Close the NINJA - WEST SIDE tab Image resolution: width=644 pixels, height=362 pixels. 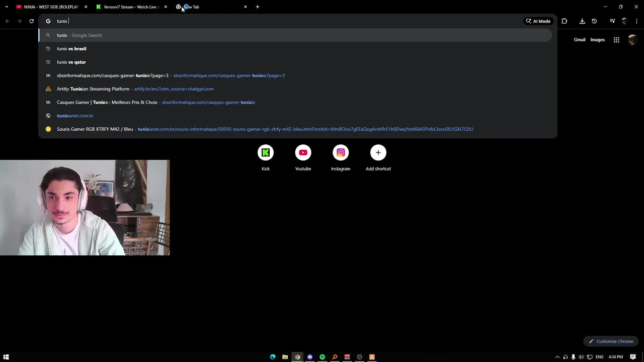[86, 7]
